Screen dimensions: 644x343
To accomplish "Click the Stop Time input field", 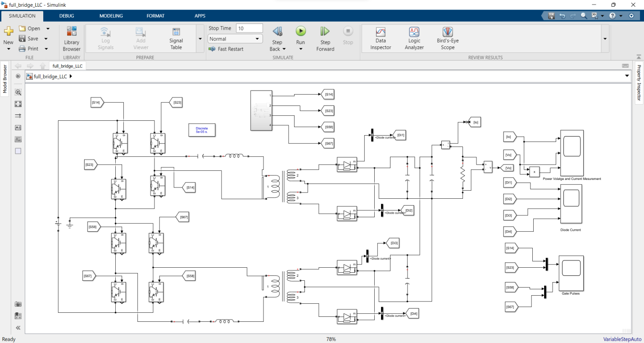I will tap(249, 28).
